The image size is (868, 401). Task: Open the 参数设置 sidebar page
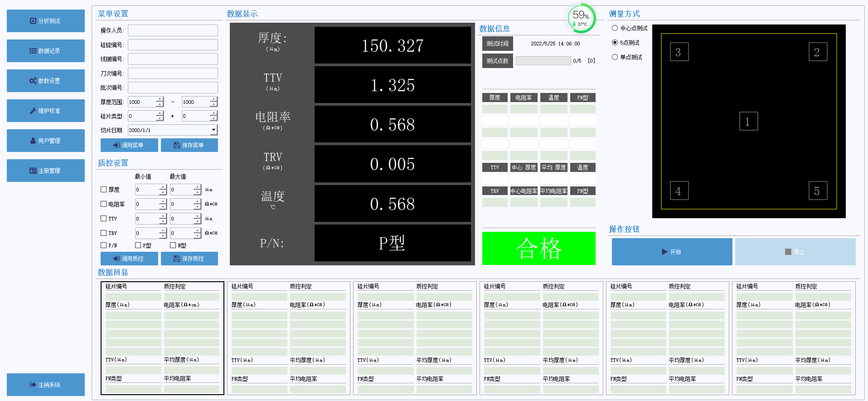pyautogui.click(x=46, y=81)
